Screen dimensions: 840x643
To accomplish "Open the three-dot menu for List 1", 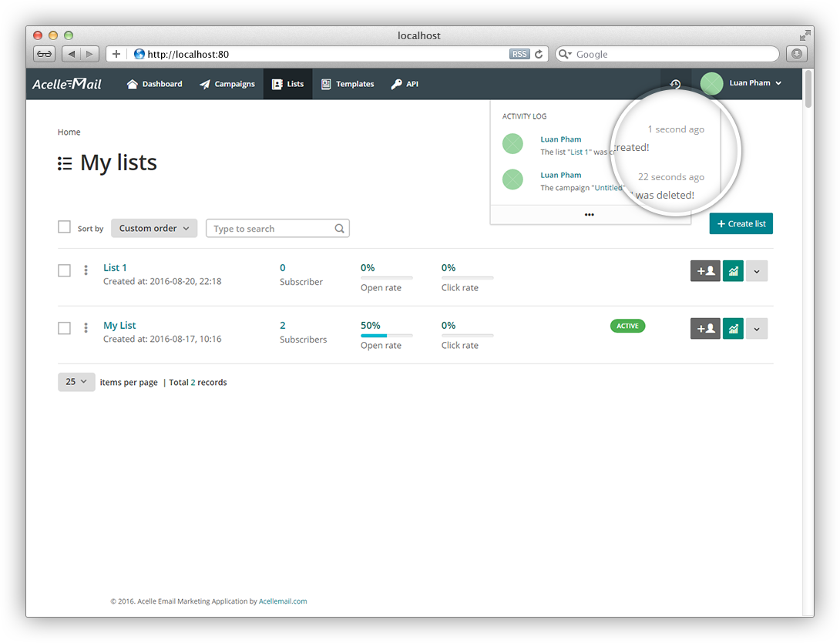I will 86,270.
